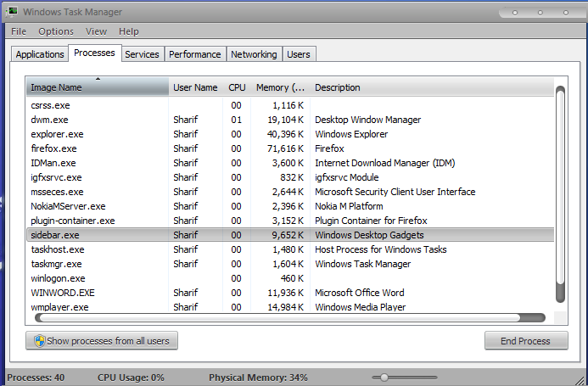Screen dimensions: 588x386
Task: Open the File menu
Action: [19, 31]
